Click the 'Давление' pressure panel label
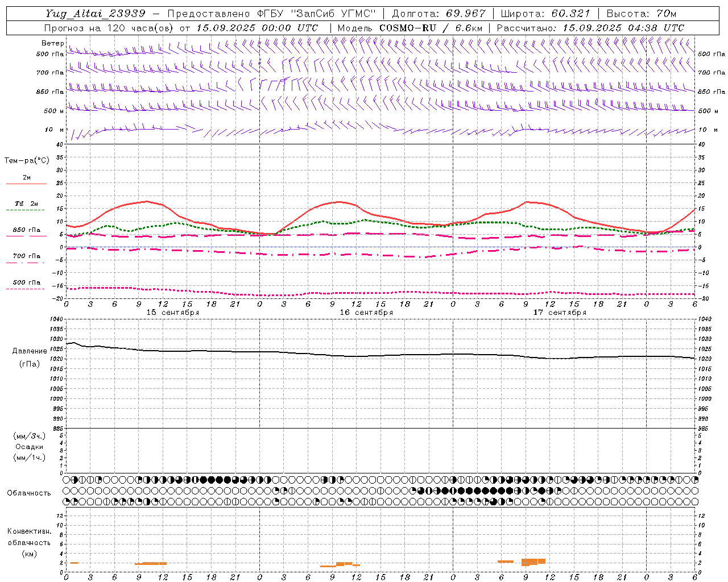This screenshot has height=582, width=728. click(x=30, y=351)
